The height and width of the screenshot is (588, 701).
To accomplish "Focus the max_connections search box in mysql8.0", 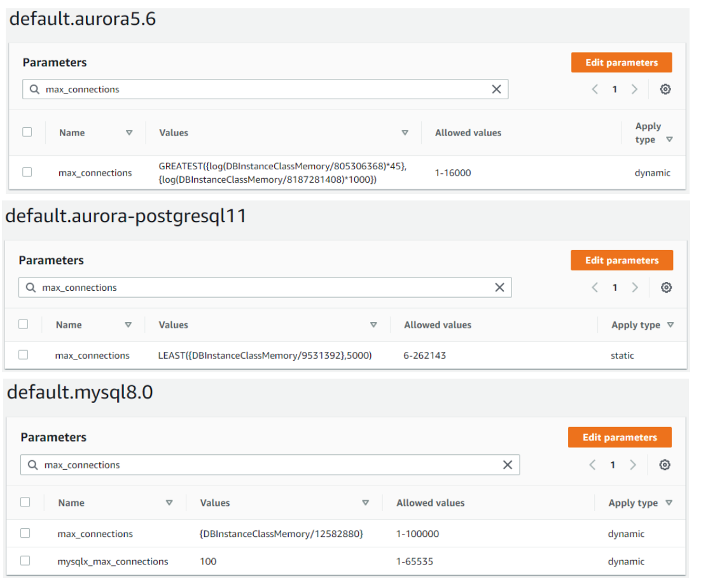I will click(270, 465).
